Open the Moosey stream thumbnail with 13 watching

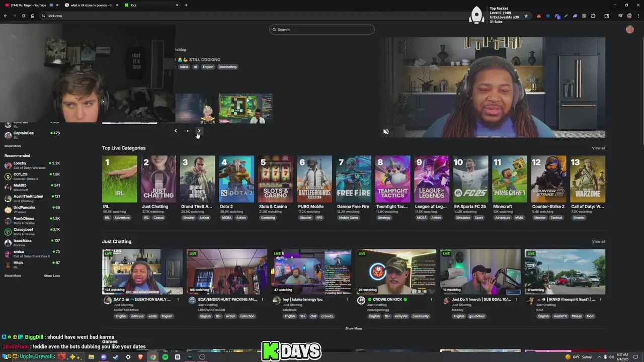(x=480, y=271)
